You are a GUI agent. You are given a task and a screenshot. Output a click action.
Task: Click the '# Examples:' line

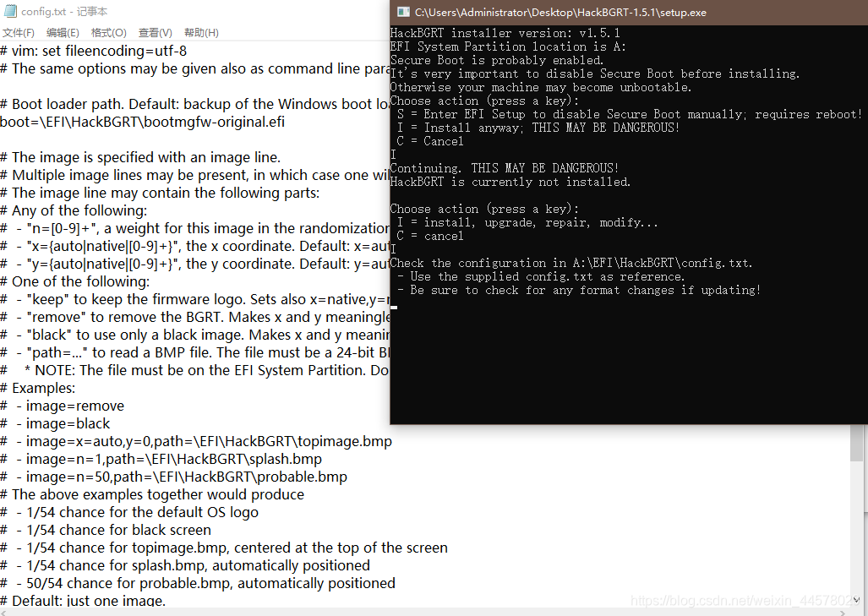(x=38, y=388)
